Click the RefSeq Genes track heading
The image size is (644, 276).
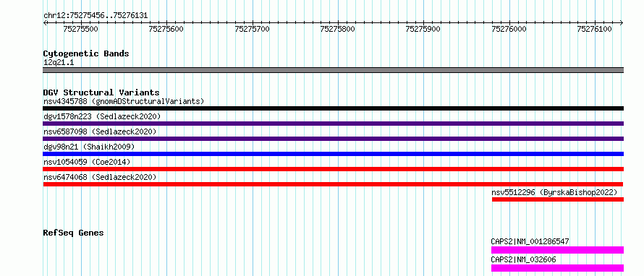tap(73, 233)
